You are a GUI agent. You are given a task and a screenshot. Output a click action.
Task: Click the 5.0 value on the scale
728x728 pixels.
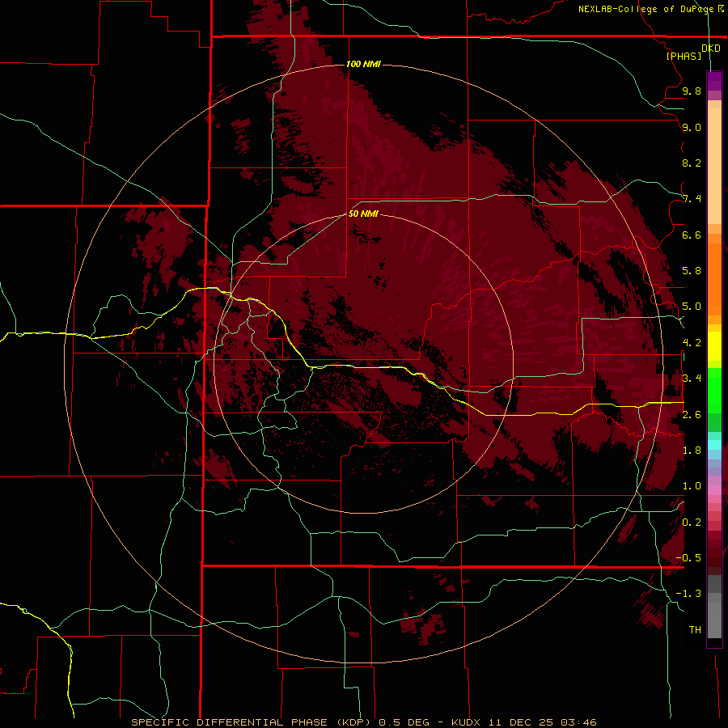(692, 307)
